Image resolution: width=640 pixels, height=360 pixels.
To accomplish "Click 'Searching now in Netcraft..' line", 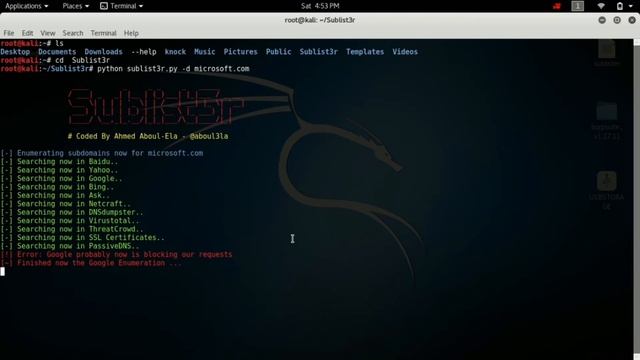I will click(x=65, y=204).
